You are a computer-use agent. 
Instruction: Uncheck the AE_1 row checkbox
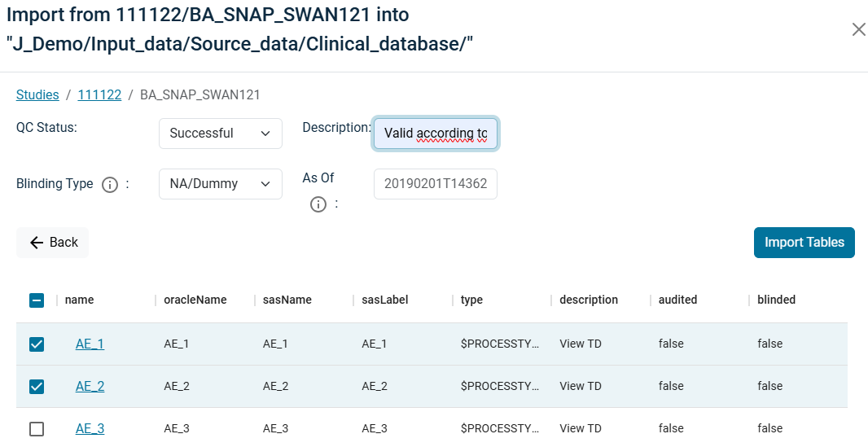[37, 344]
